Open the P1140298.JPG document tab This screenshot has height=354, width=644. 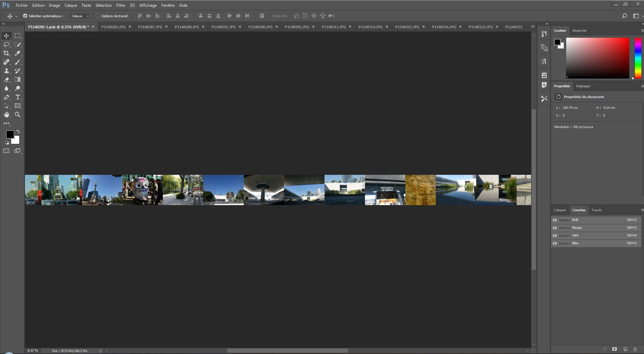point(260,27)
